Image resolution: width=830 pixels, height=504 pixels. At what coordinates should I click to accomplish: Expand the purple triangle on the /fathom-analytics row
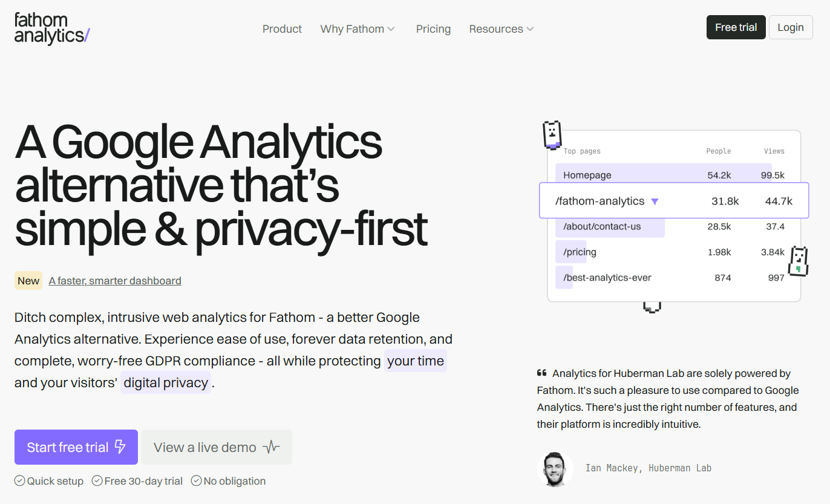tap(655, 201)
